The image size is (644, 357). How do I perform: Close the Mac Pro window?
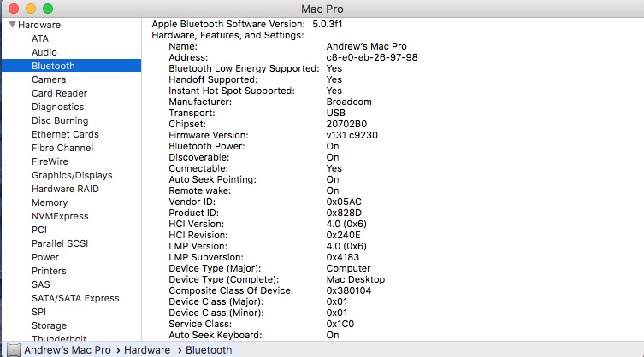click(14, 9)
